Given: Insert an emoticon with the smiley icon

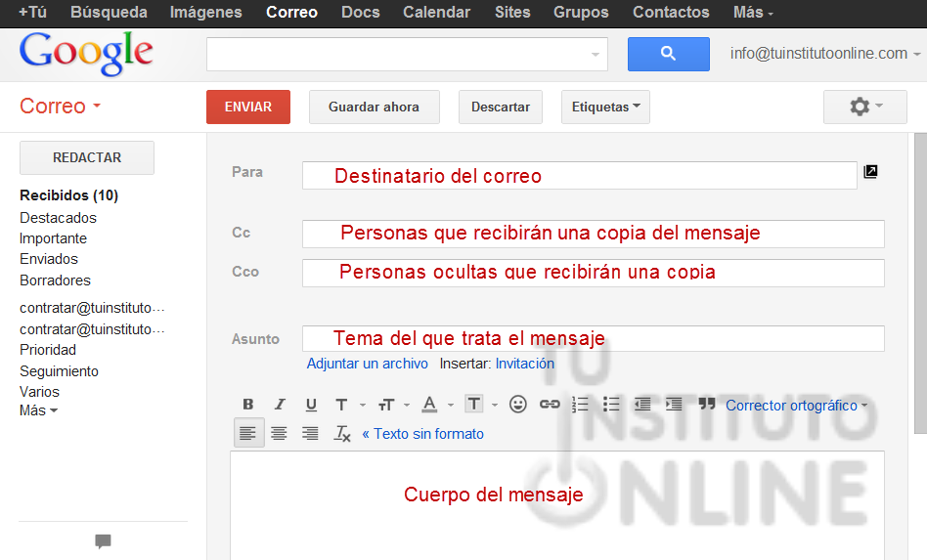Looking at the screenshot, I should [518, 404].
